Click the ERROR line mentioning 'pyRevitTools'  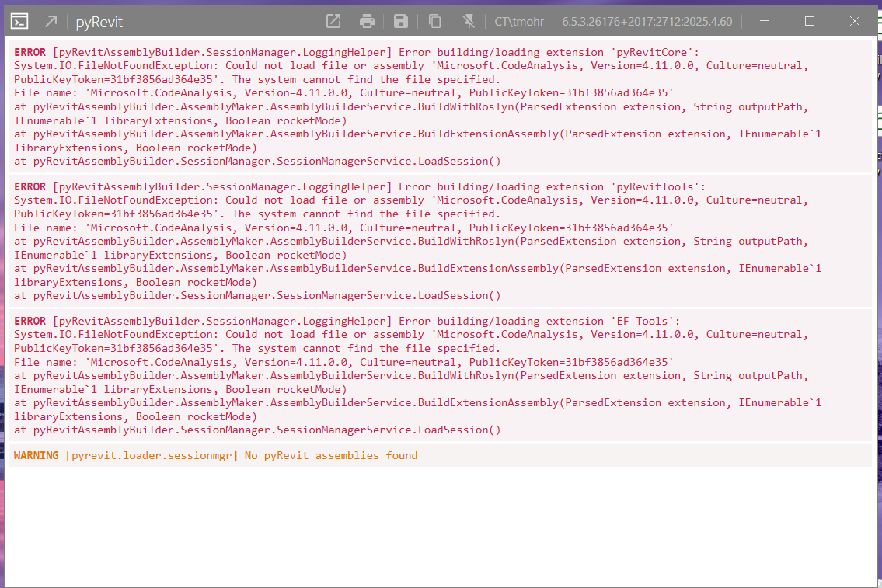pos(360,186)
